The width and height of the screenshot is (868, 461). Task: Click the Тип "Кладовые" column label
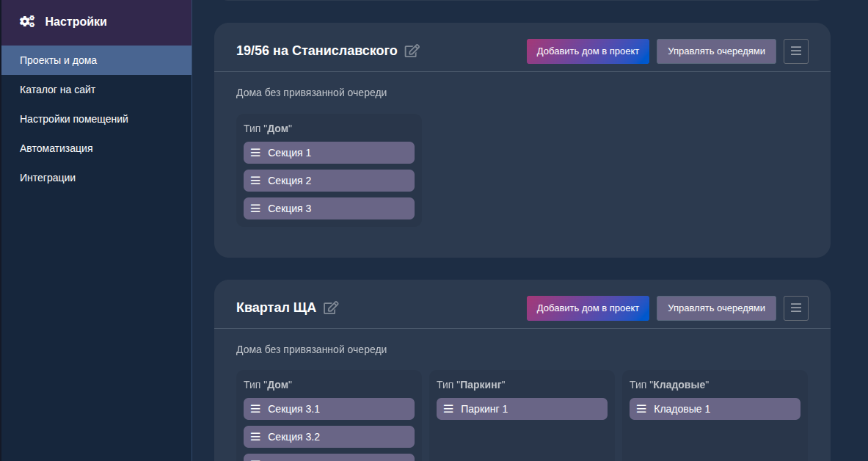pyautogui.click(x=668, y=385)
